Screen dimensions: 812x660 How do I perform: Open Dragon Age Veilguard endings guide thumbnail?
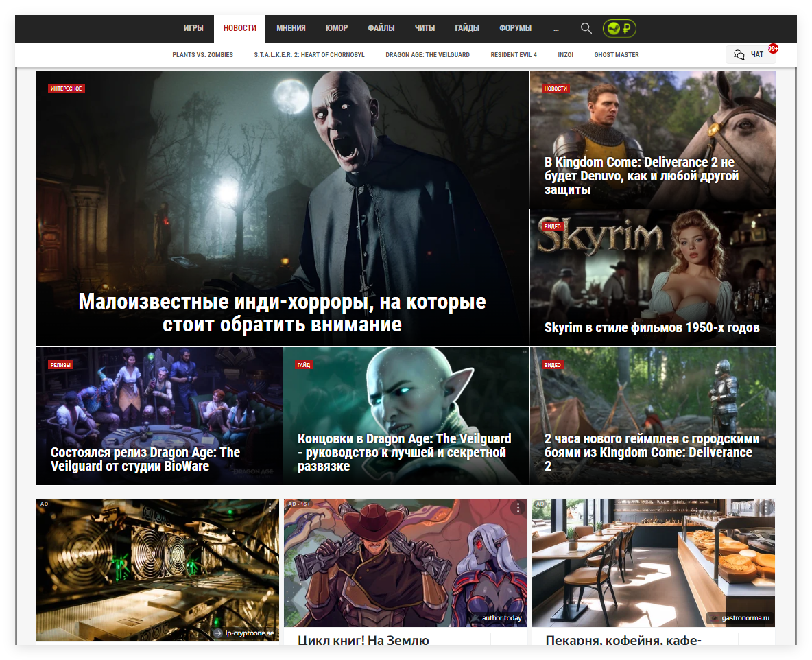[406, 416]
